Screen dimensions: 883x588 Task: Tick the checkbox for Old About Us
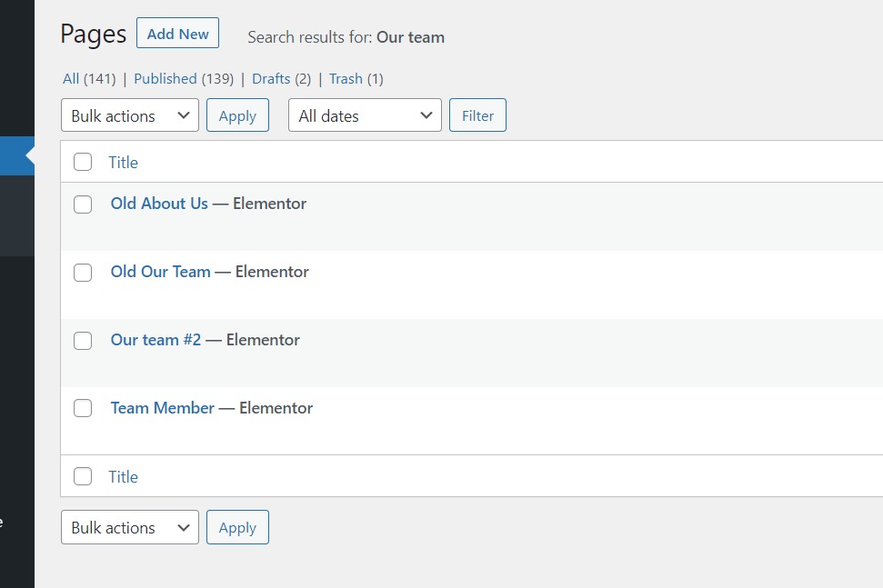83,204
